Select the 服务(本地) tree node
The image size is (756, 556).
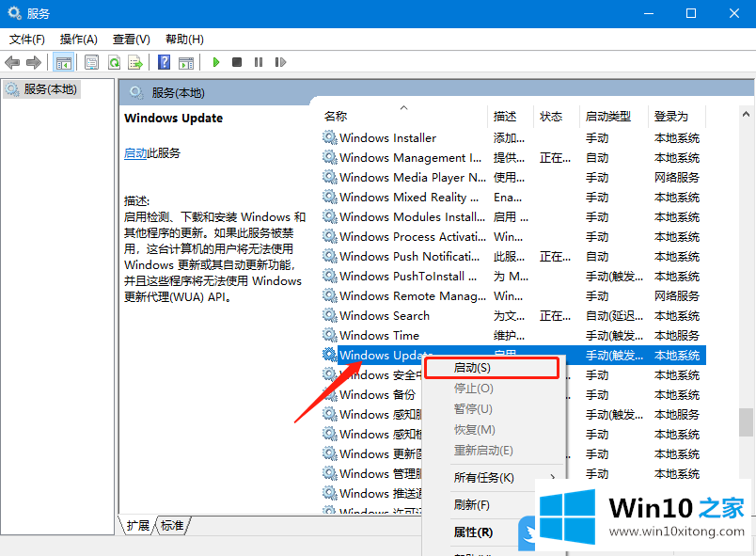pos(41,89)
